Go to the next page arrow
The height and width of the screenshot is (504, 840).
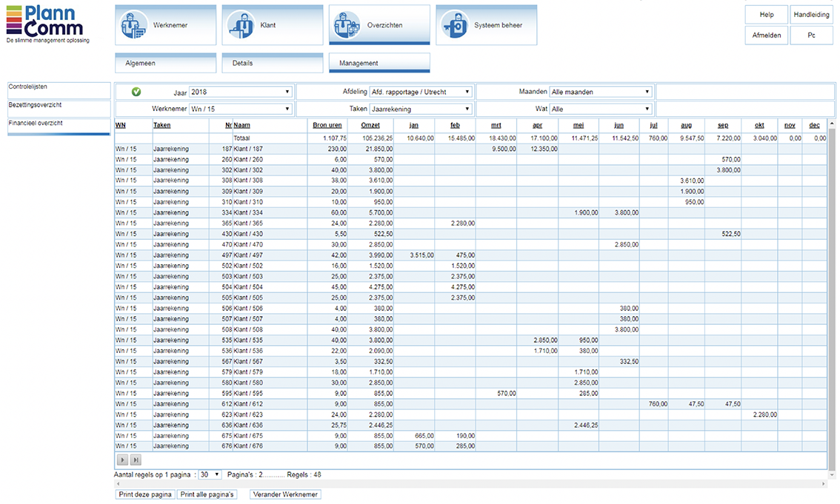123,460
